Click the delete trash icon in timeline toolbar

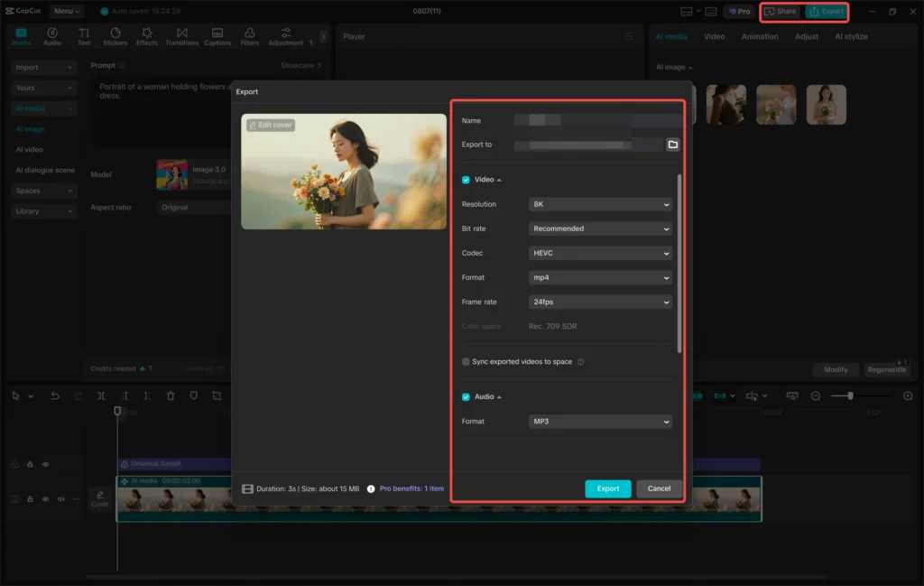(171, 395)
